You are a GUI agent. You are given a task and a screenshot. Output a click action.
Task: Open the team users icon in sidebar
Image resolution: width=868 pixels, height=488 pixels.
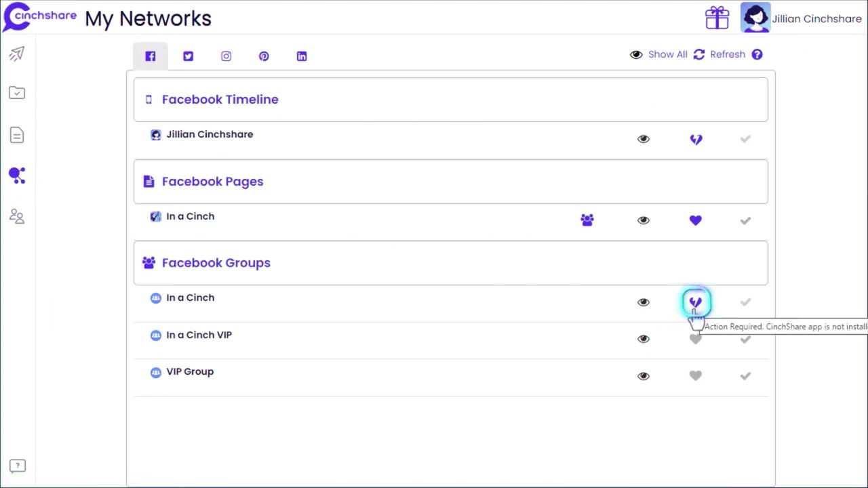coord(17,216)
